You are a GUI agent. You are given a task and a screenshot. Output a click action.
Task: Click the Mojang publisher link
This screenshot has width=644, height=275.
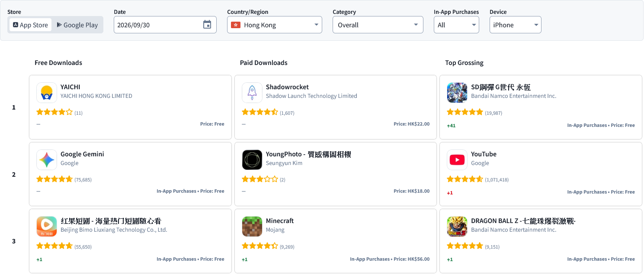pos(275,230)
